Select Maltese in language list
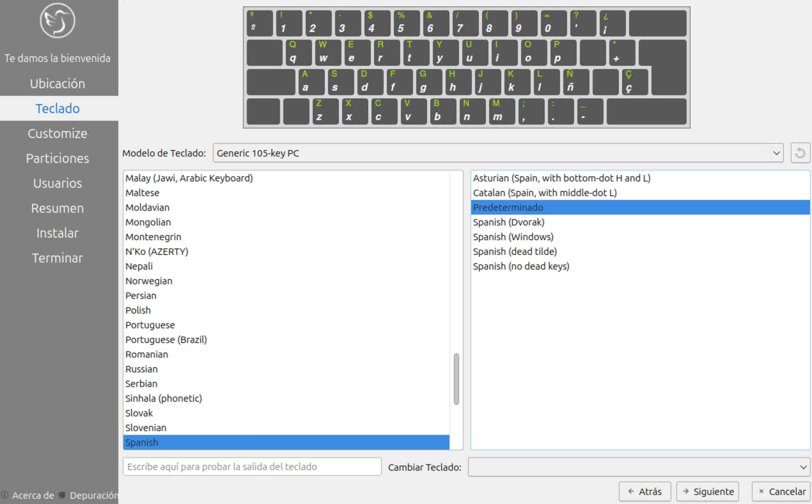 (286, 193)
